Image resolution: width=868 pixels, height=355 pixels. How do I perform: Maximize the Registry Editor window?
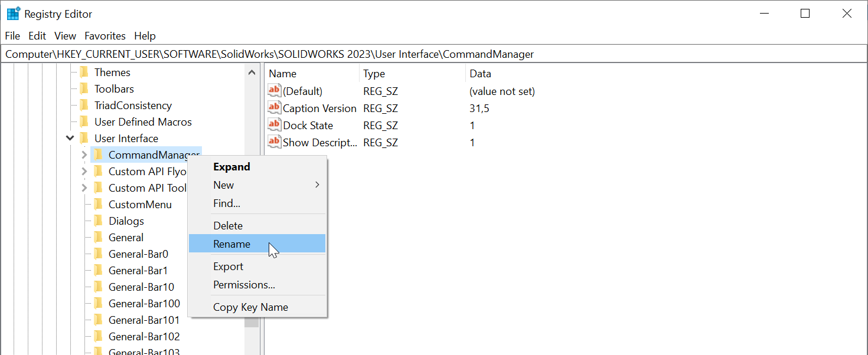pos(805,14)
